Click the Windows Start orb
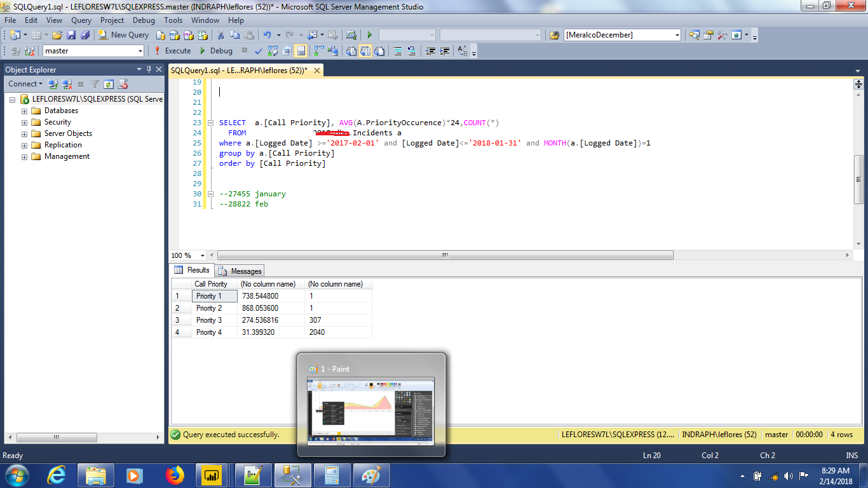Screen dimensions: 868x488 [x=16, y=475]
